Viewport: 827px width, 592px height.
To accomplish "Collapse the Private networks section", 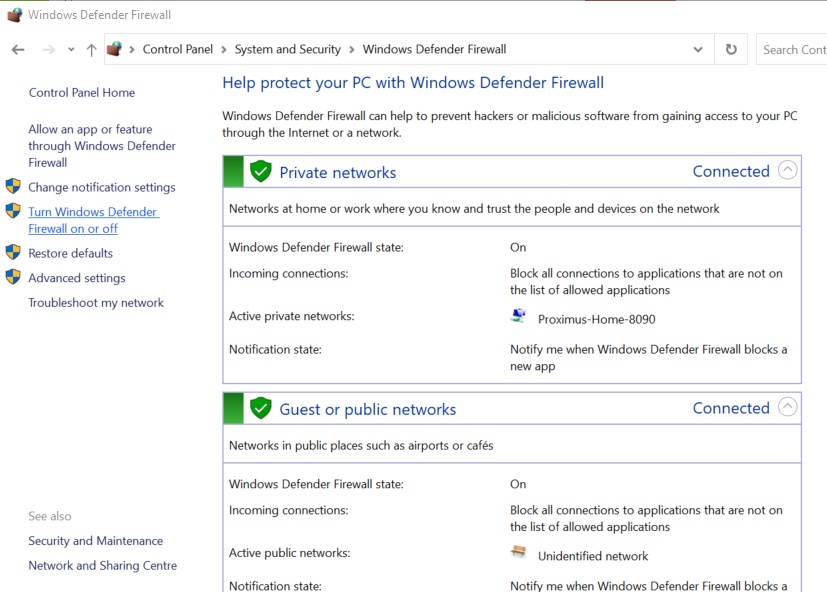I will click(787, 170).
